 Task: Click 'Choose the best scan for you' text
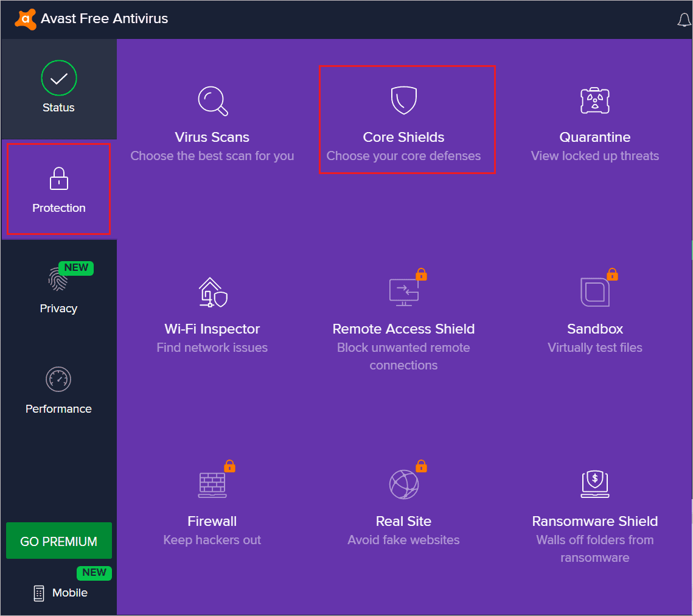212,156
